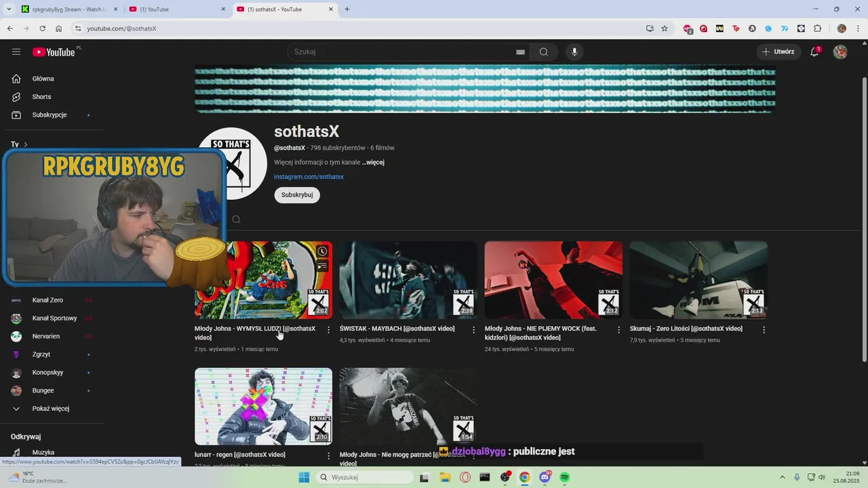Open the tab search dropdown arrow
This screenshot has height=488, width=868.
[9, 9]
